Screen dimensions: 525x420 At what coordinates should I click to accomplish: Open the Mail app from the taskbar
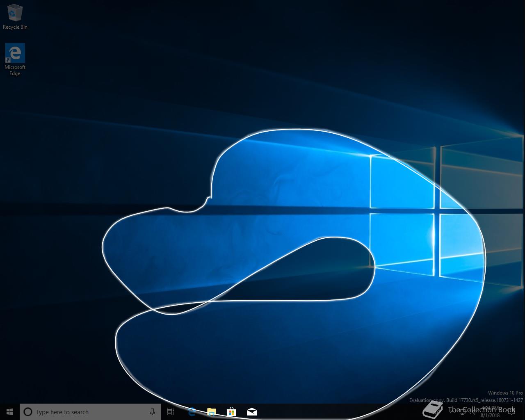coord(252,412)
